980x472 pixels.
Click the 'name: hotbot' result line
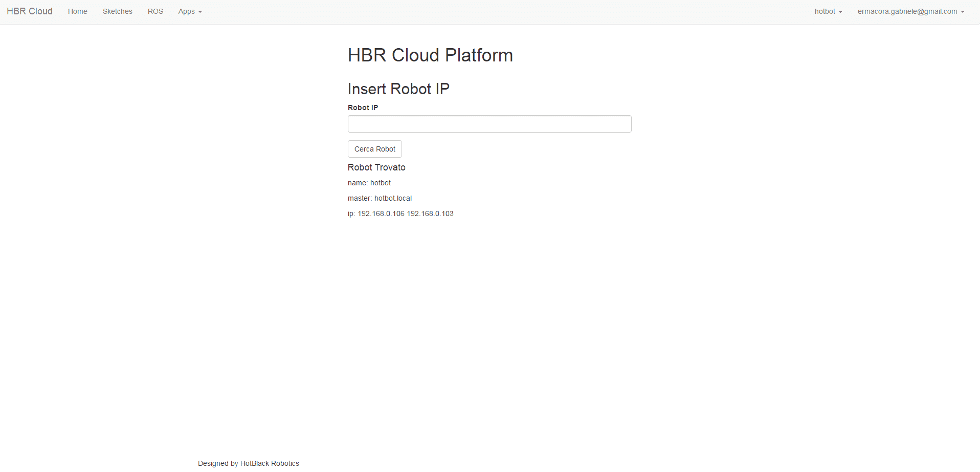click(369, 183)
